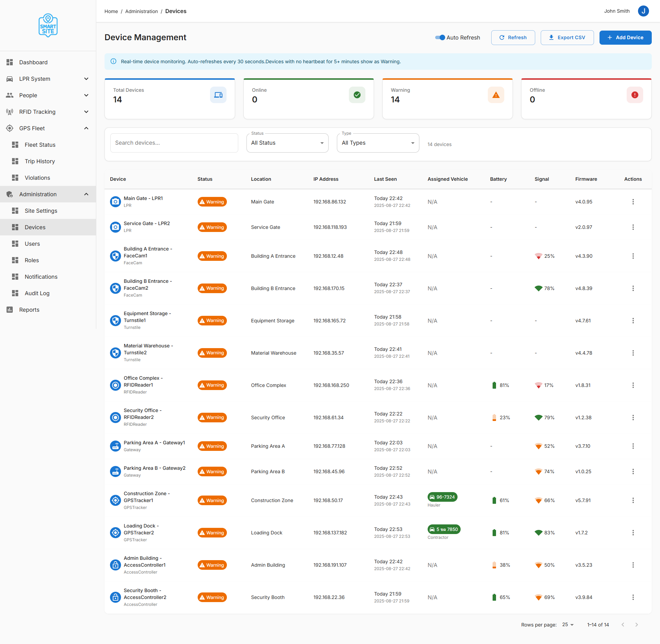Expand the LPR System sidebar section
The width and height of the screenshot is (660, 644).
click(48, 79)
